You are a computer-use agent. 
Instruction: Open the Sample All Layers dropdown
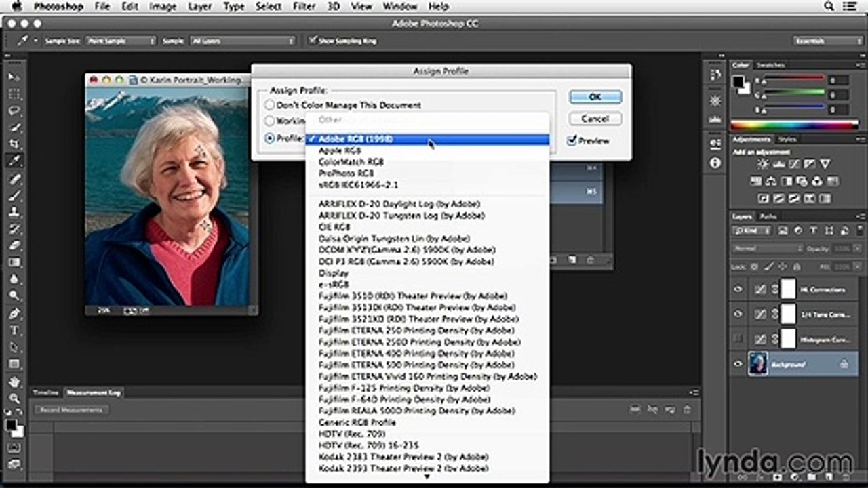(243, 41)
